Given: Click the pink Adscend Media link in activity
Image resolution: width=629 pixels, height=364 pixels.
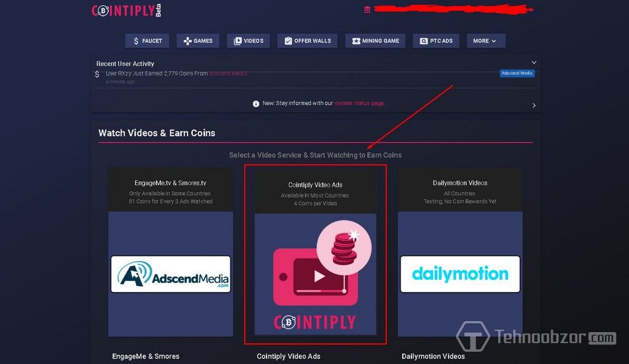Looking at the screenshot, I should pos(228,74).
